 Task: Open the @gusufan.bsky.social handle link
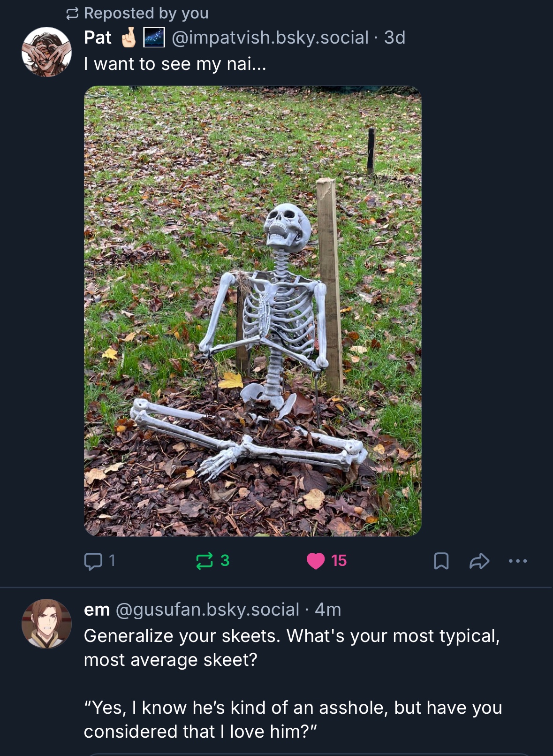207,610
